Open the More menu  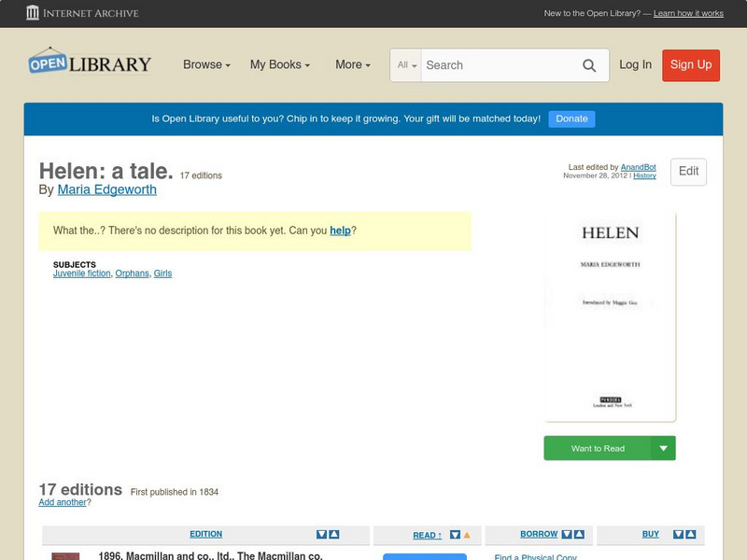351,65
